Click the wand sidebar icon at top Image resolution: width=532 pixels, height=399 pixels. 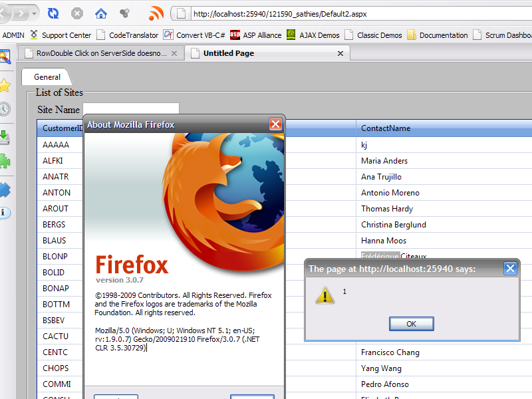[5, 57]
